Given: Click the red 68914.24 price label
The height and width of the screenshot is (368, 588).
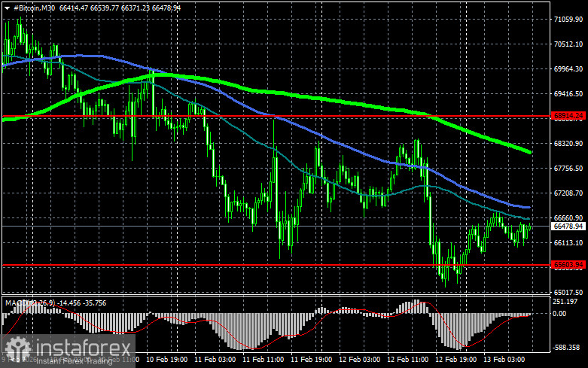Looking at the screenshot, I should 568,116.
